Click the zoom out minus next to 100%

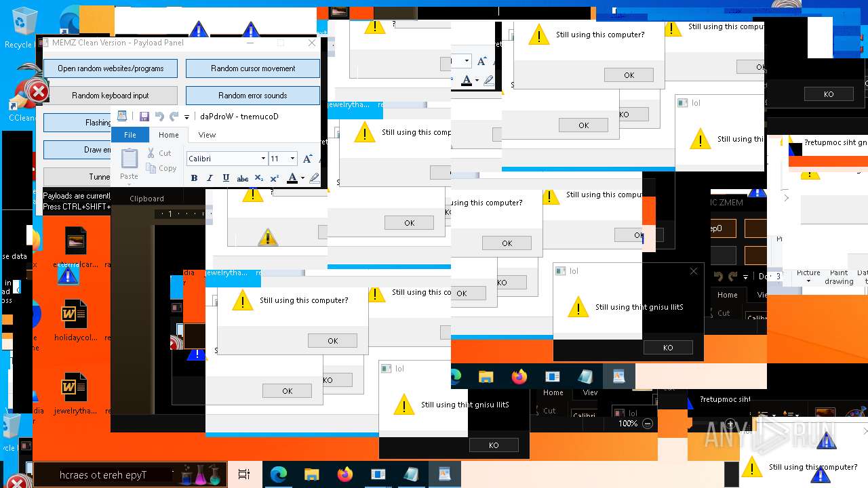tap(647, 424)
